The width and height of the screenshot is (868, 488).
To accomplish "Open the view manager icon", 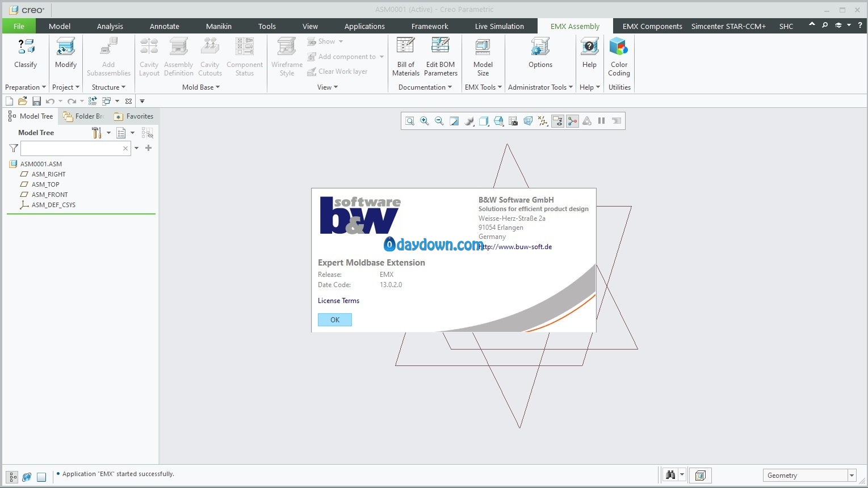I will click(513, 121).
